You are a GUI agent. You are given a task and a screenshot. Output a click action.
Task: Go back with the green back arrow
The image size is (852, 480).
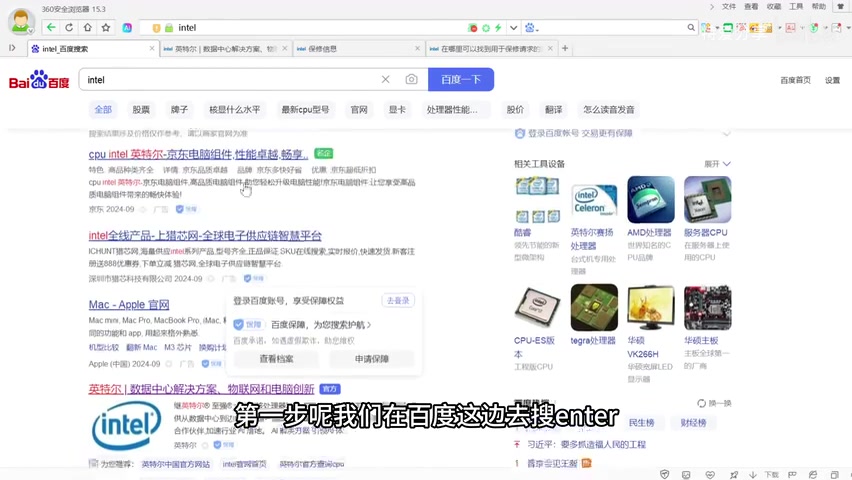(51, 27)
